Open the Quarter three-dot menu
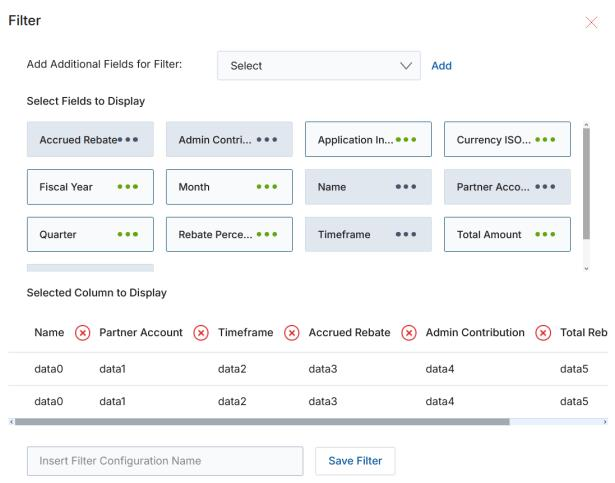The height and width of the screenshot is (483, 615). point(128,234)
